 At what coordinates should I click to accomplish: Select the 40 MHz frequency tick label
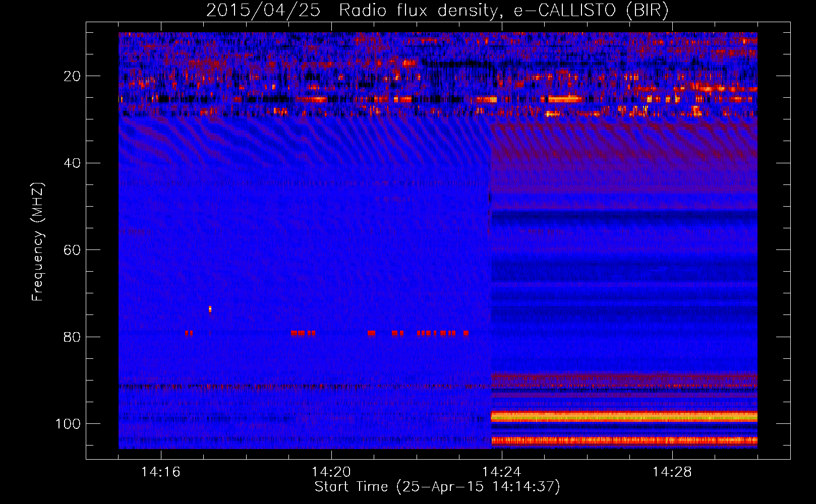click(72, 163)
